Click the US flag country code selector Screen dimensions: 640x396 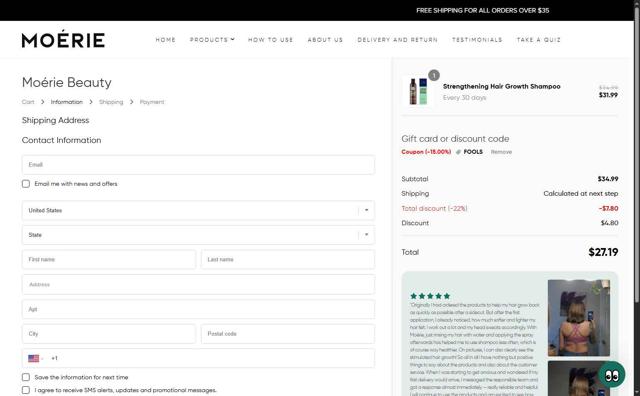[x=36, y=358]
